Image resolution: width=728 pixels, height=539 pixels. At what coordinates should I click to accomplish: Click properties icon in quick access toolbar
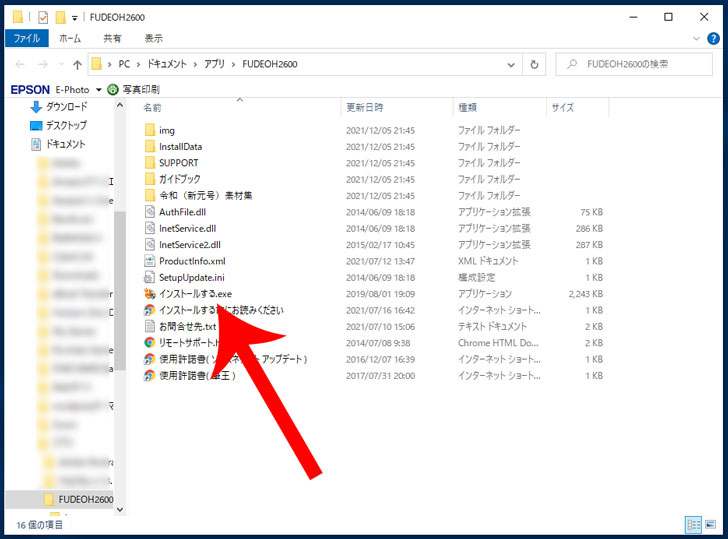pyautogui.click(x=43, y=18)
